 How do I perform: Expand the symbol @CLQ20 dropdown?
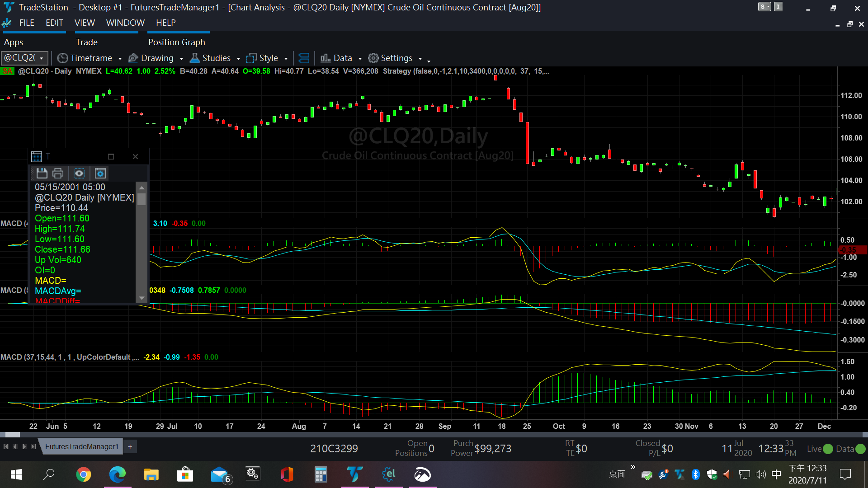point(42,58)
